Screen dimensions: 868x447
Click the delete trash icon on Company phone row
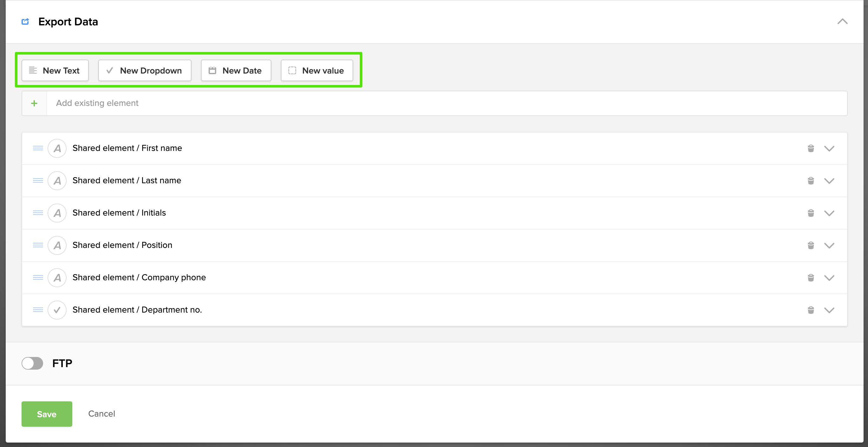[x=811, y=278]
